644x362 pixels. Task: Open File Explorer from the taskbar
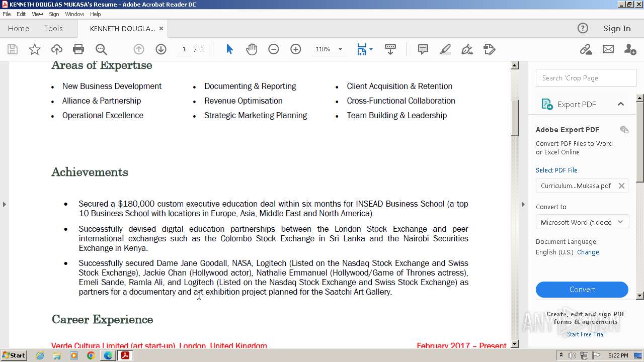pyautogui.click(x=57, y=355)
